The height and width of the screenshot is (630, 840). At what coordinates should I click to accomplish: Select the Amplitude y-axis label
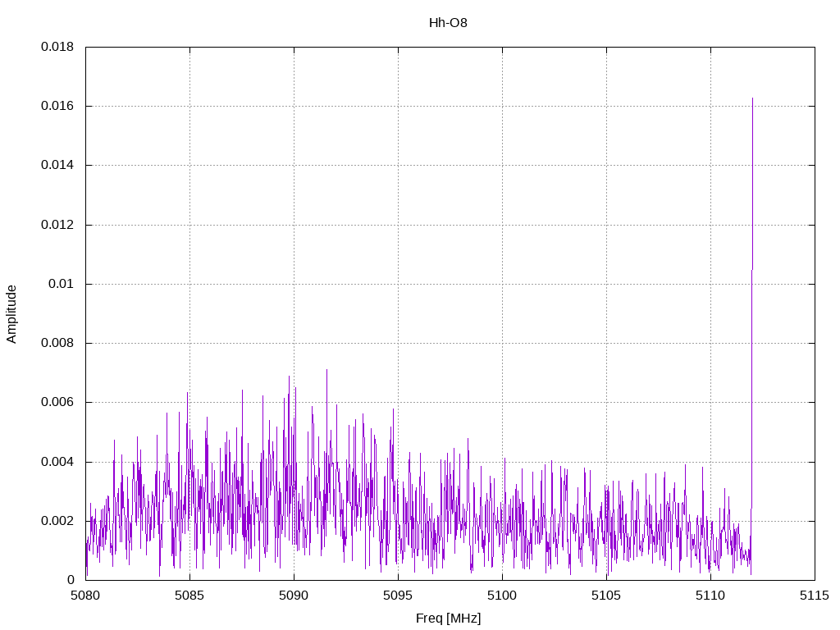11,314
